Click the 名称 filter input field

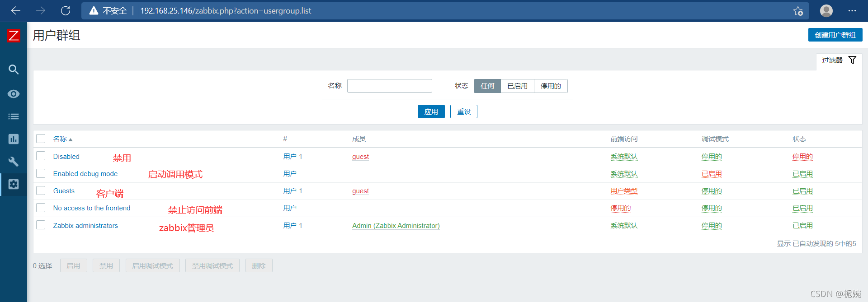tap(390, 86)
